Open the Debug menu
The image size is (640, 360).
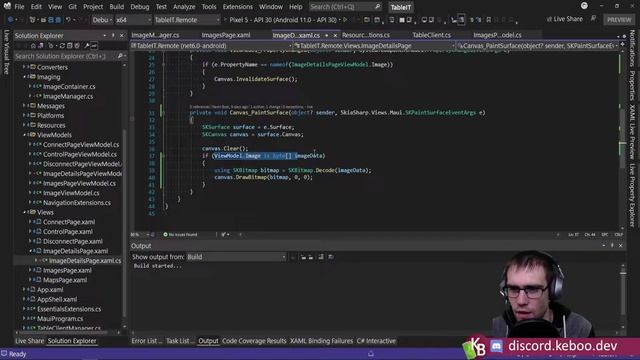140,7
